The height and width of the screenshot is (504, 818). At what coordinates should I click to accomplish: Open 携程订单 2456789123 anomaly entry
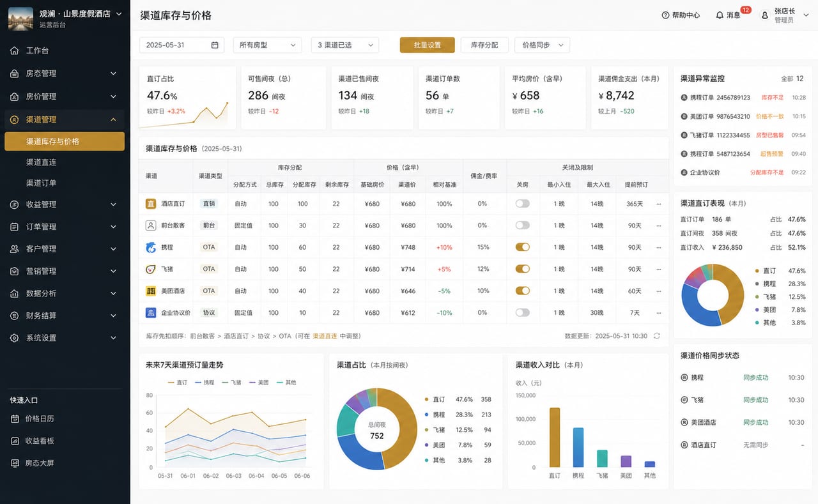point(743,98)
